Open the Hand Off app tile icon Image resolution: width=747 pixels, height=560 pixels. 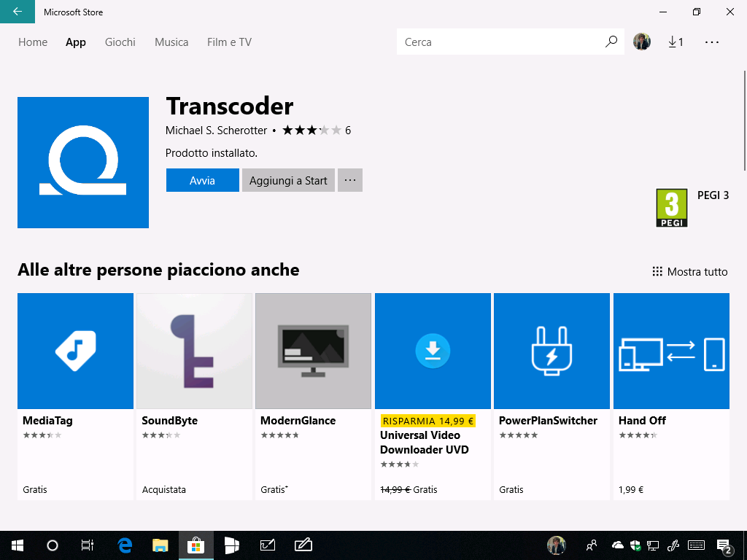(x=671, y=351)
